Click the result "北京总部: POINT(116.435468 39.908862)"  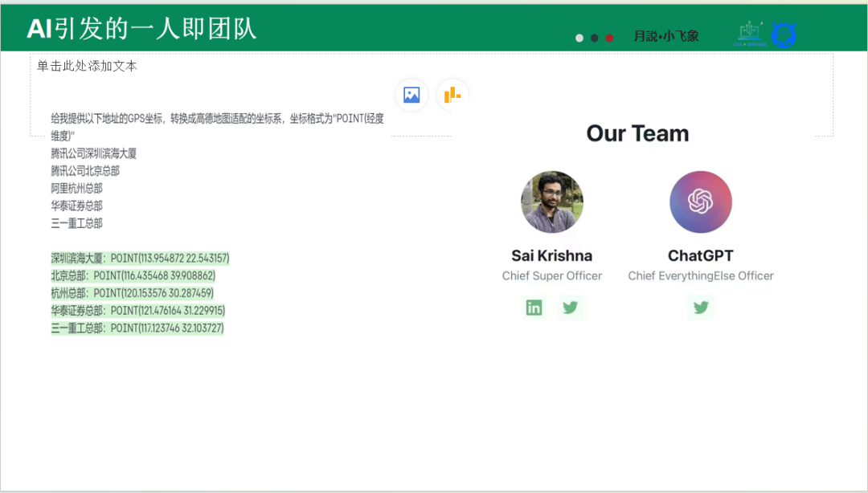[133, 275]
